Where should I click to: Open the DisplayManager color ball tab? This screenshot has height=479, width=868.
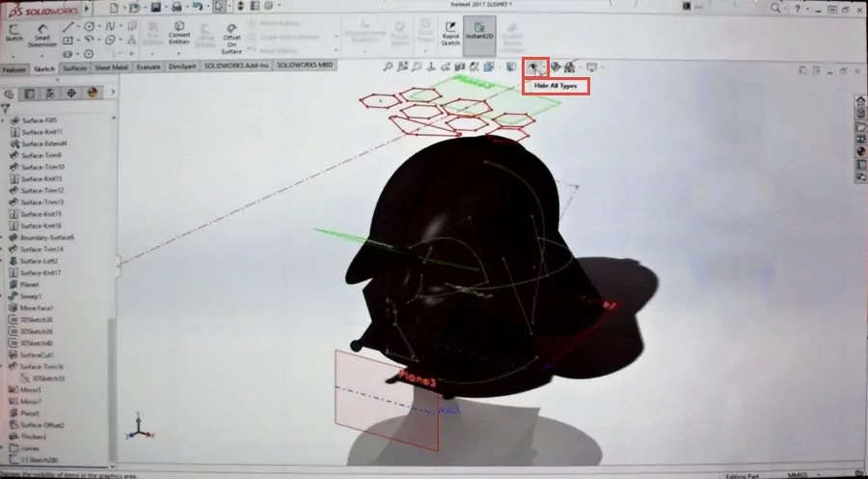click(x=93, y=93)
